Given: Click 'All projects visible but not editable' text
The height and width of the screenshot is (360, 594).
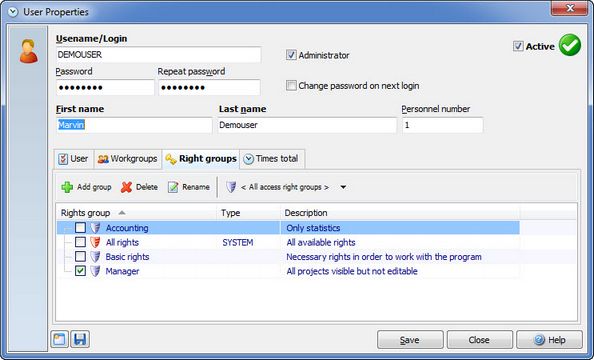Looking at the screenshot, I should click(352, 271).
